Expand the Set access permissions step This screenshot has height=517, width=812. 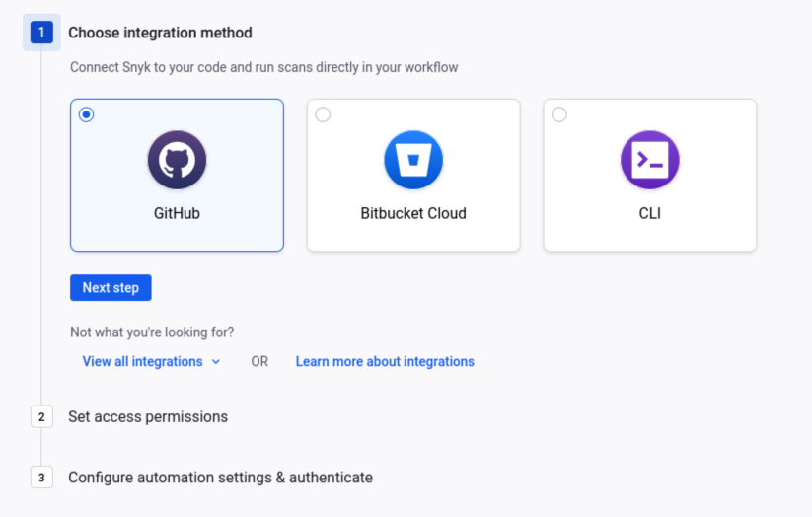coord(148,417)
